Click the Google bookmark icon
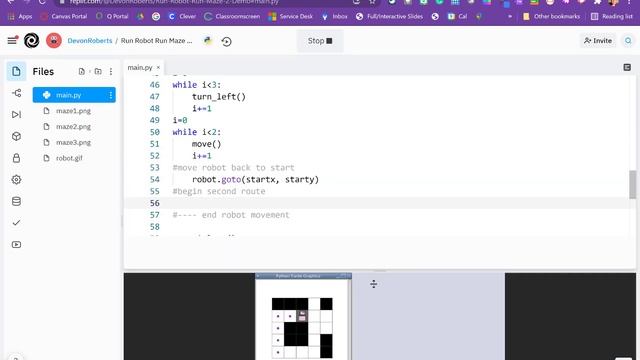640x360 pixels. click(x=156, y=16)
